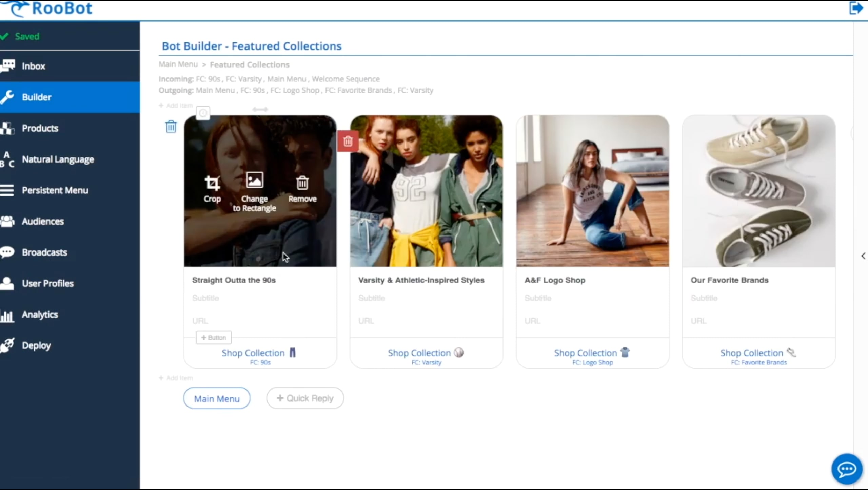868x490 pixels.
Task: Open FC: Varsity in the Outgoing list
Action: pos(415,90)
